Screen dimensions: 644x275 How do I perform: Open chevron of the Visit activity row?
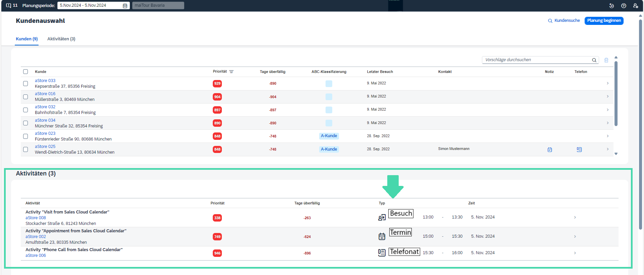click(x=575, y=218)
